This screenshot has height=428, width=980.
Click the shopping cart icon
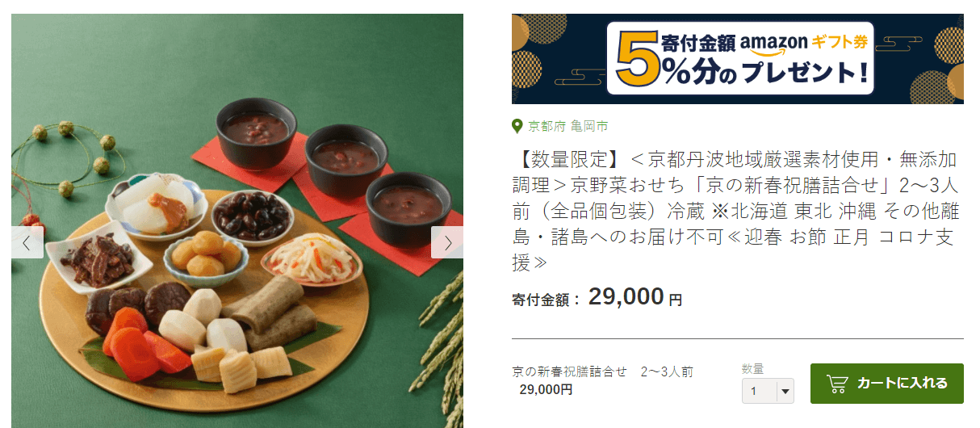(x=838, y=384)
